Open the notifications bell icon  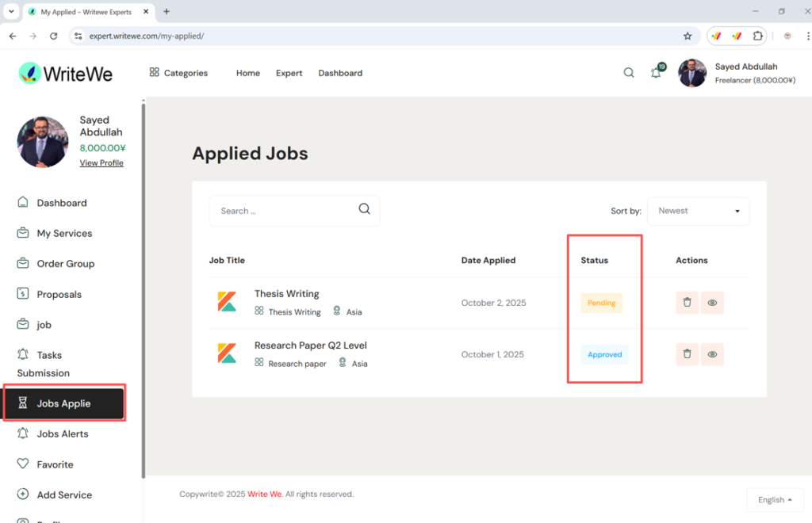[656, 73]
